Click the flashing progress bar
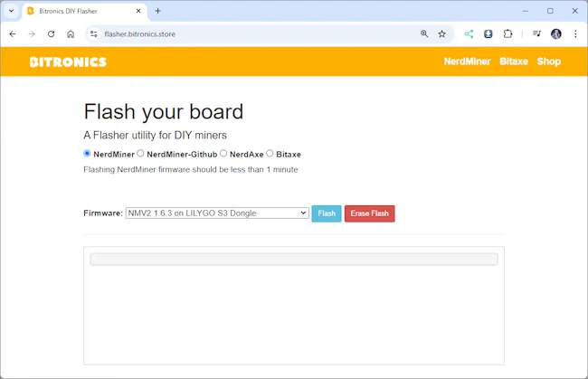The height and width of the screenshot is (379, 588). pyautogui.click(x=294, y=259)
